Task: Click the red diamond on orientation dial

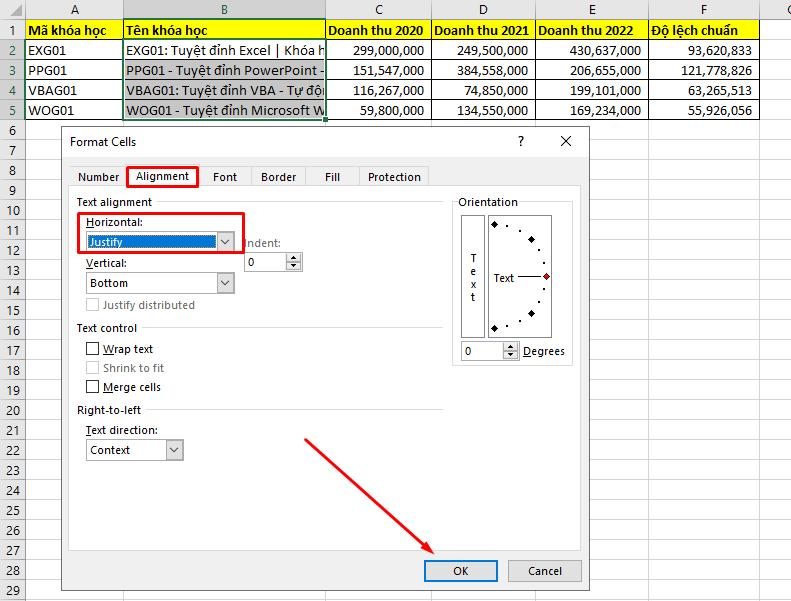Action: coord(546,277)
